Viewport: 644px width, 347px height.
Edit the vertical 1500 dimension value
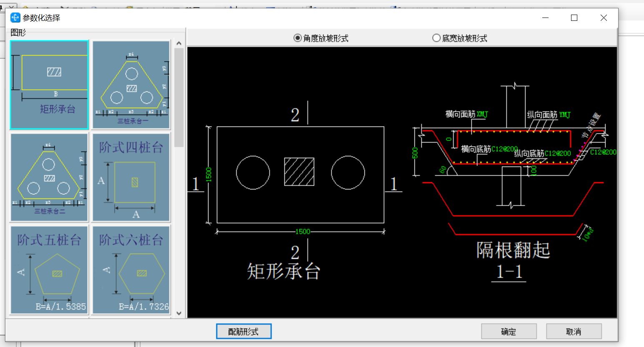(209, 174)
